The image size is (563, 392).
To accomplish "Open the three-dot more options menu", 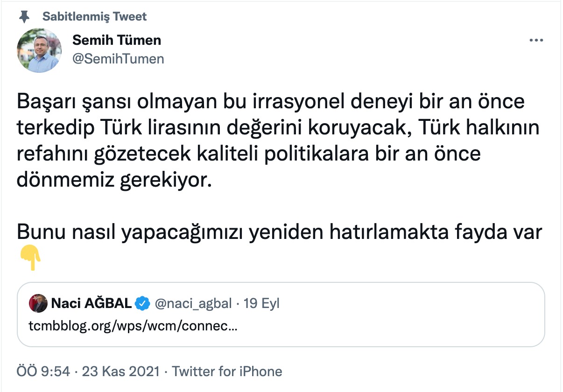I will click(x=536, y=41).
